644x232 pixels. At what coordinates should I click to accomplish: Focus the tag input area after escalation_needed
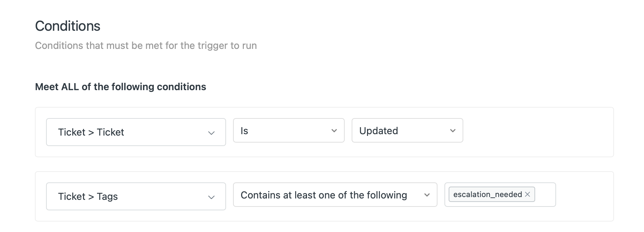tap(545, 195)
